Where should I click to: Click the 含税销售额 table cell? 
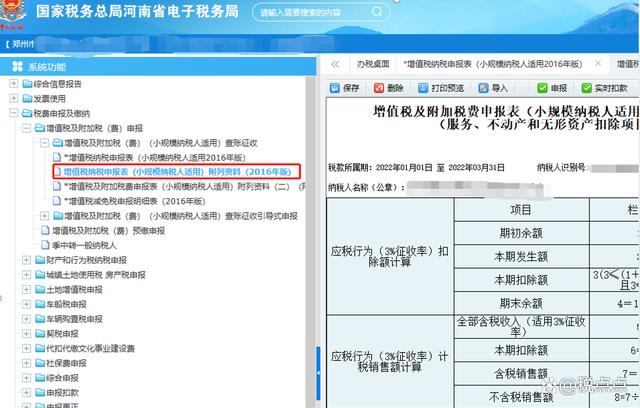[x=521, y=373]
